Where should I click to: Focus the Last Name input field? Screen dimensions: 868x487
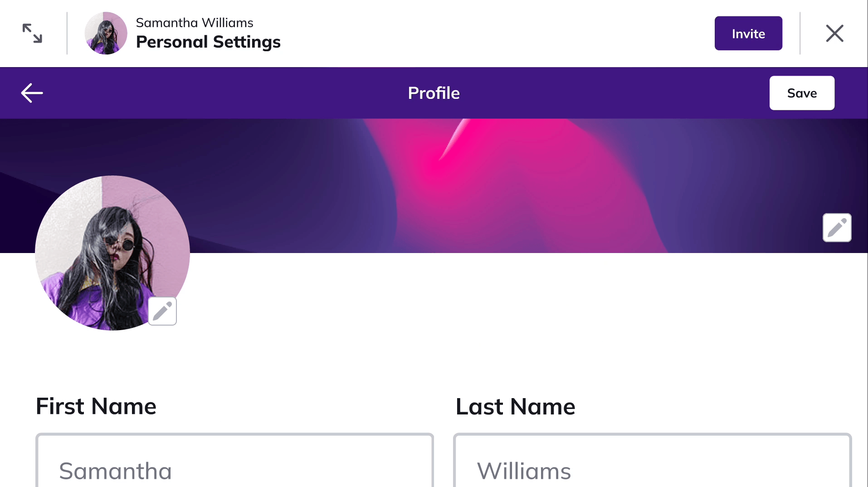pyautogui.click(x=652, y=460)
